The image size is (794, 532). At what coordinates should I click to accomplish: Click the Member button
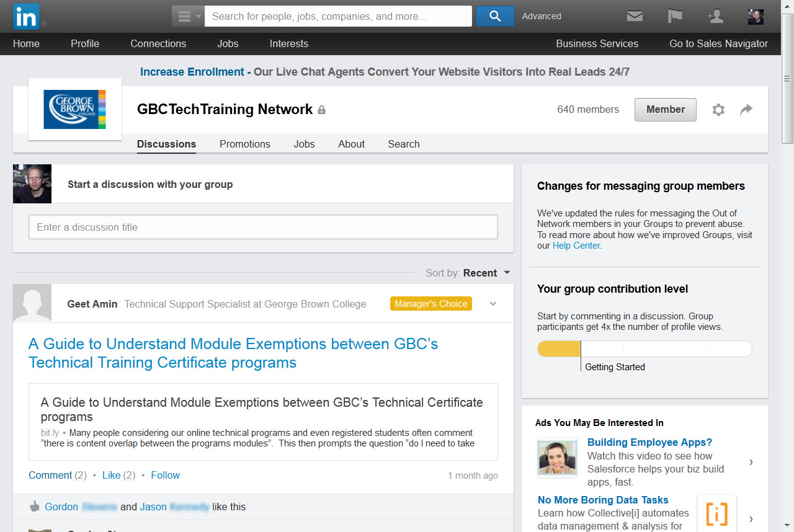click(x=666, y=110)
